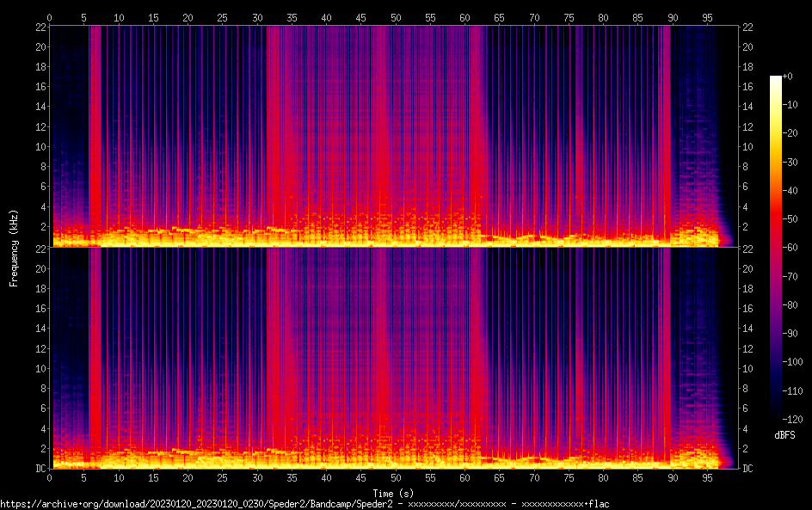
Task: Select the 0-second tick on the bottom time axis
Action: (x=50, y=476)
